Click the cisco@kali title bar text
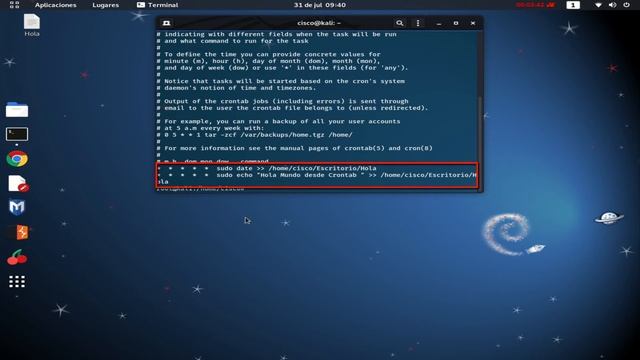 tap(319, 23)
